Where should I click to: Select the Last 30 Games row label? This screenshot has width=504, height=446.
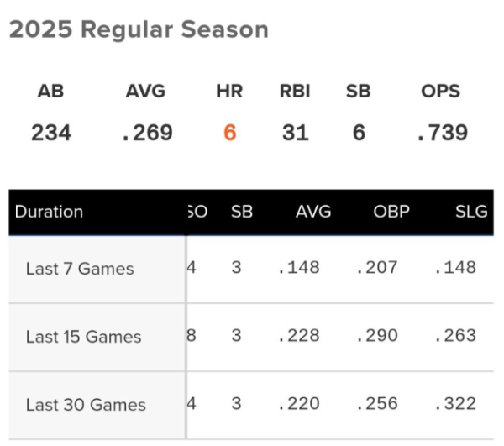[86, 405]
